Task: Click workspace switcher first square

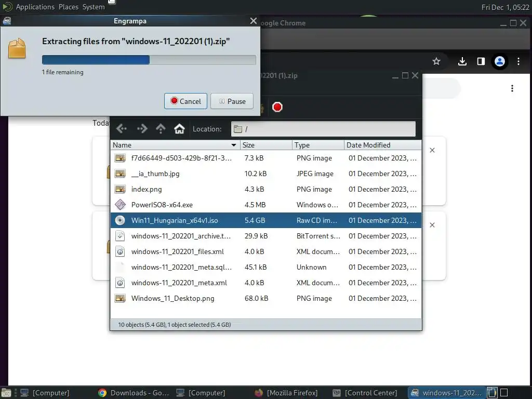Action: (x=493, y=393)
